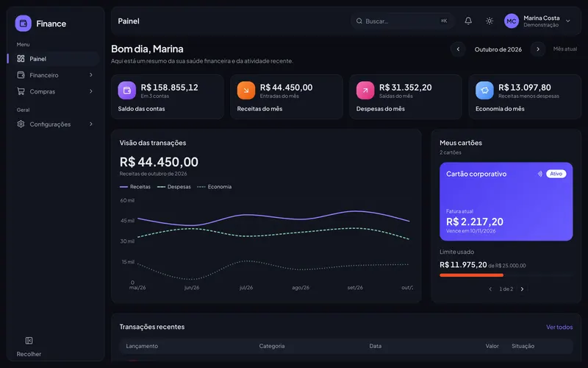Click the Categoria column header
The width and height of the screenshot is (588, 368).
click(x=272, y=346)
